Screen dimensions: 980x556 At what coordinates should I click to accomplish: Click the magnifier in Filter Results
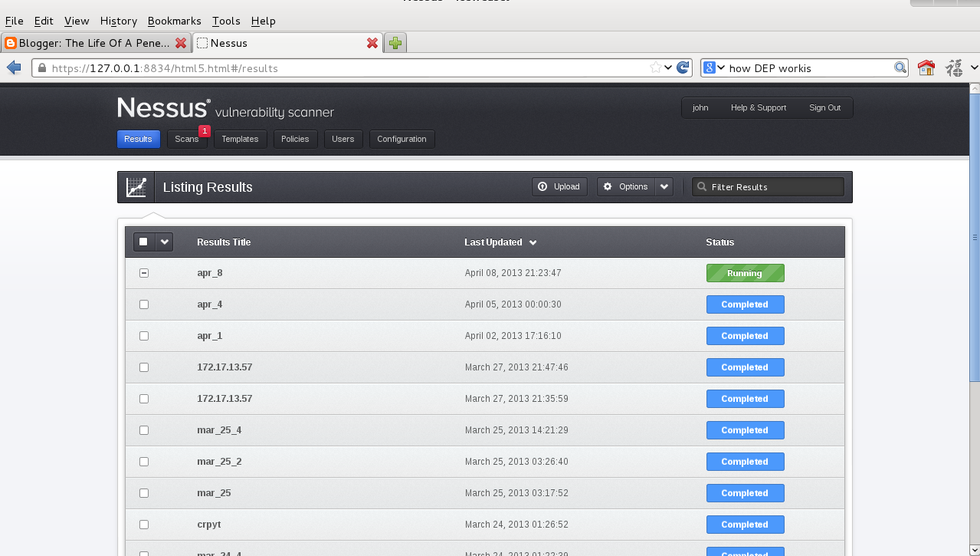702,186
